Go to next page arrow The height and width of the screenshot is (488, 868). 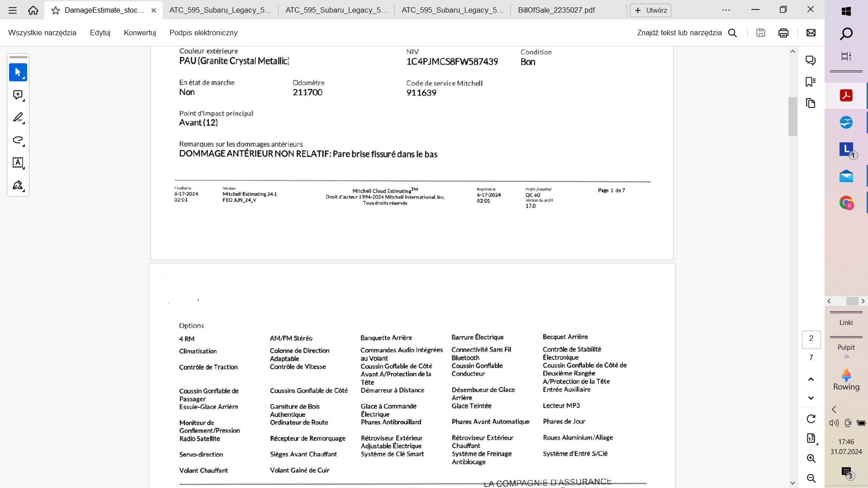click(x=811, y=398)
